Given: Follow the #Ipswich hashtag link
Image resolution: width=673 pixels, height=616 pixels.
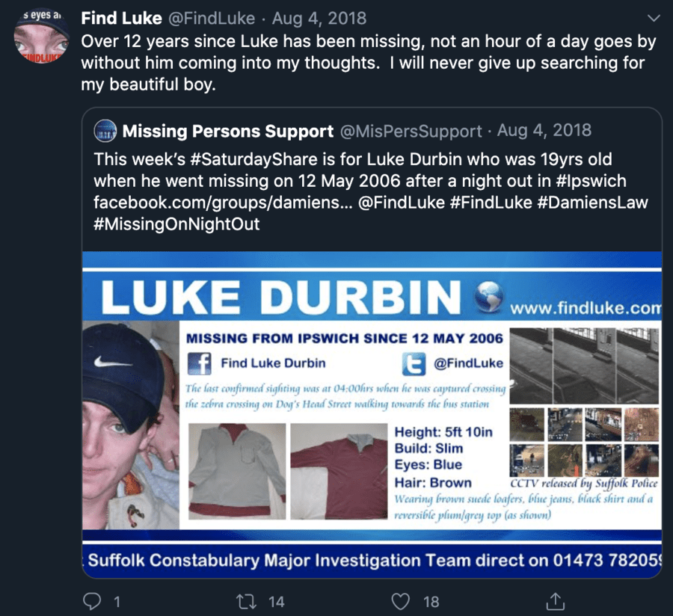Looking at the screenshot, I should pyautogui.click(x=591, y=181).
